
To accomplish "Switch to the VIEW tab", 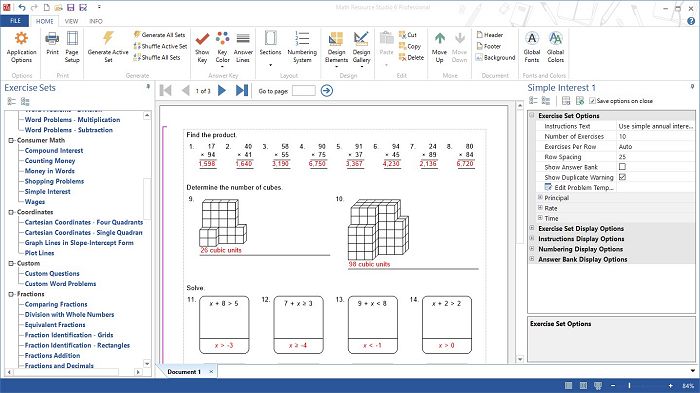I will pyautogui.click(x=71, y=21).
